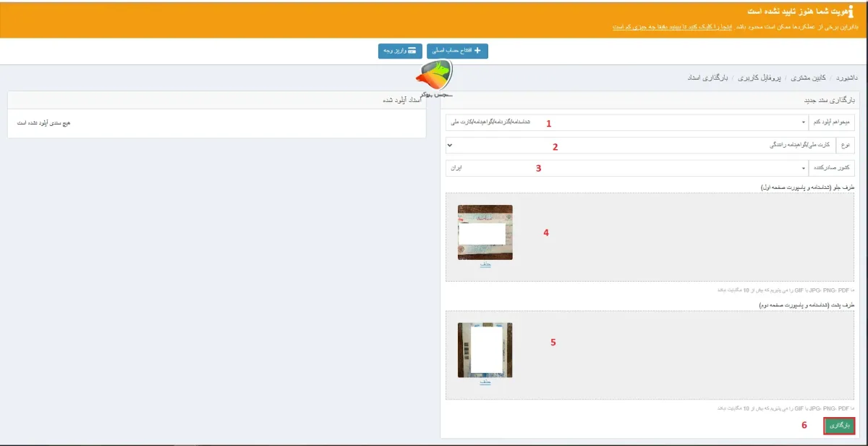Screen dimensions: 868x446
Task: Click the 'افتتاح حساب اصلی' open account button
Action: (x=458, y=51)
